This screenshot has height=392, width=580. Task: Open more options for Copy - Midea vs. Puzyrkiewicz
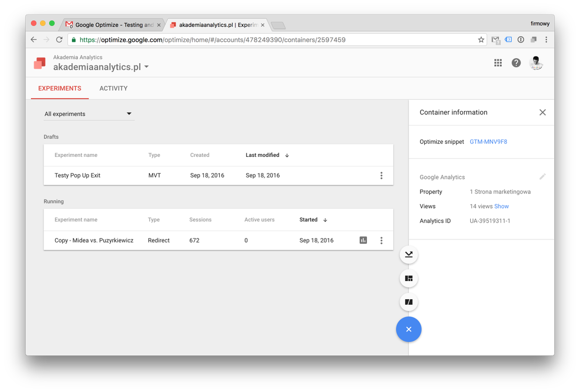coord(381,240)
